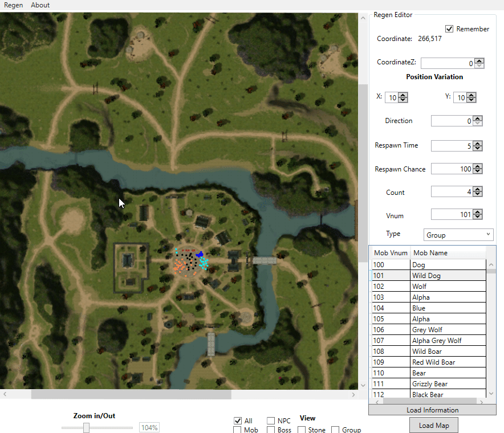This screenshot has height=433, width=504.
Task: Decrease the Respawn Chance value
Action: click(x=478, y=171)
